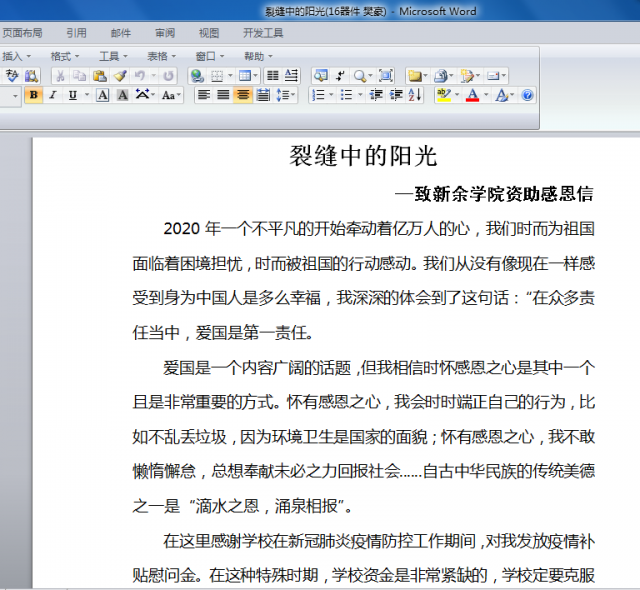Click the decrease indent icon
Viewport: 640px width, 590px height.
tap(377, 96)
